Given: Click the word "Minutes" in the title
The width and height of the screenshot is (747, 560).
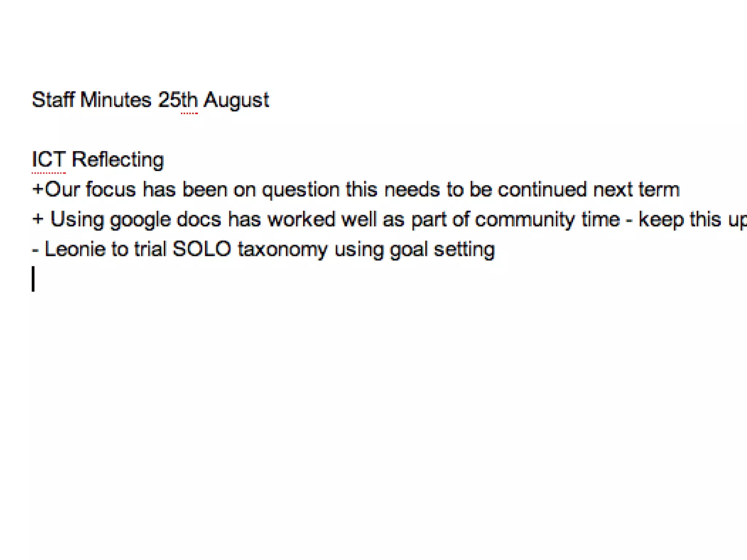Looking at the screenshot, I should (x=116, y=100).
